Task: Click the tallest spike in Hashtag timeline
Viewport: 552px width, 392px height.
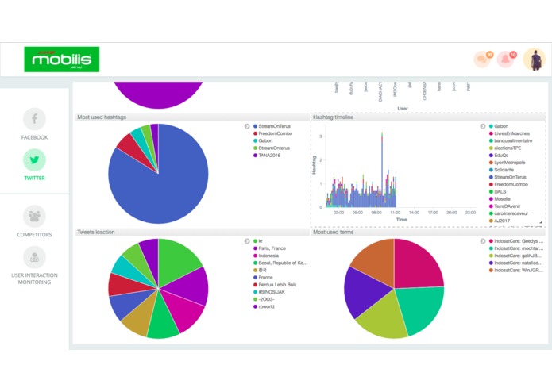Action: [382, 169]
